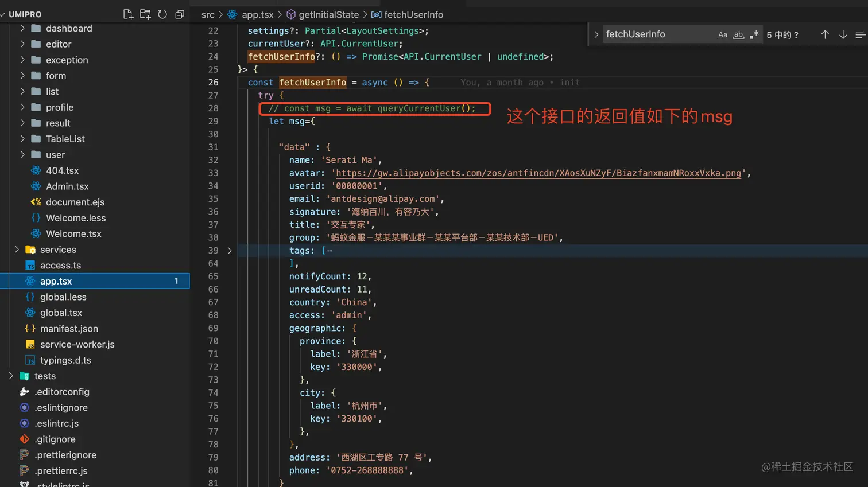Screen dimensions: 868x487
Task: Click the name value 'Serati Ma'
Action: pyautogui.click(x=349, y=160)
